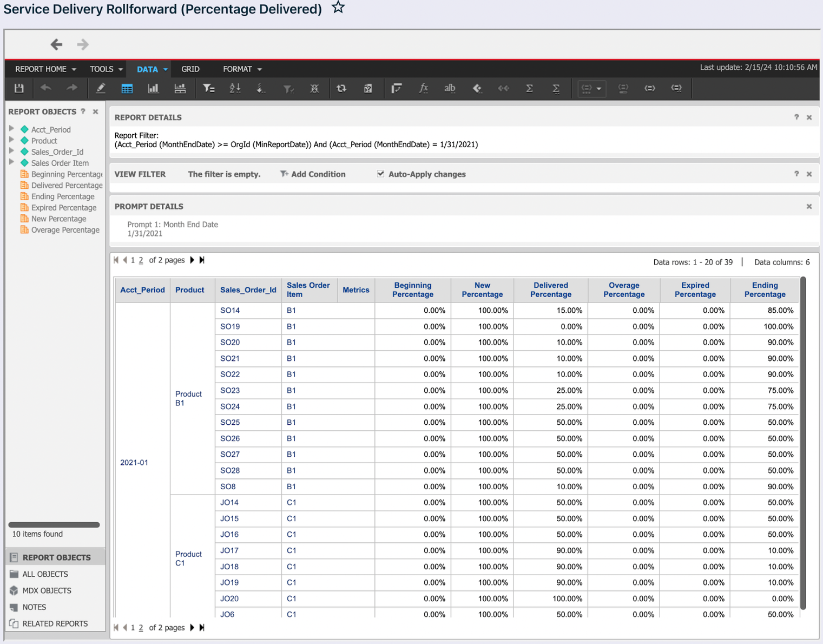Open the REPORT HOME dropdown menu
The image size is (823, 644).
pyautogui.click(x=45, y=69)
